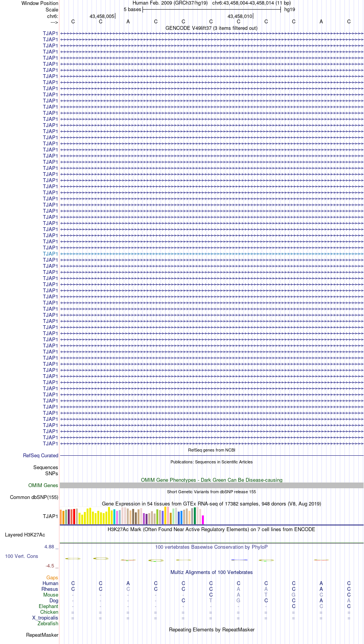Open GENCODE V49lift37 track title

[x=212, y=28]
